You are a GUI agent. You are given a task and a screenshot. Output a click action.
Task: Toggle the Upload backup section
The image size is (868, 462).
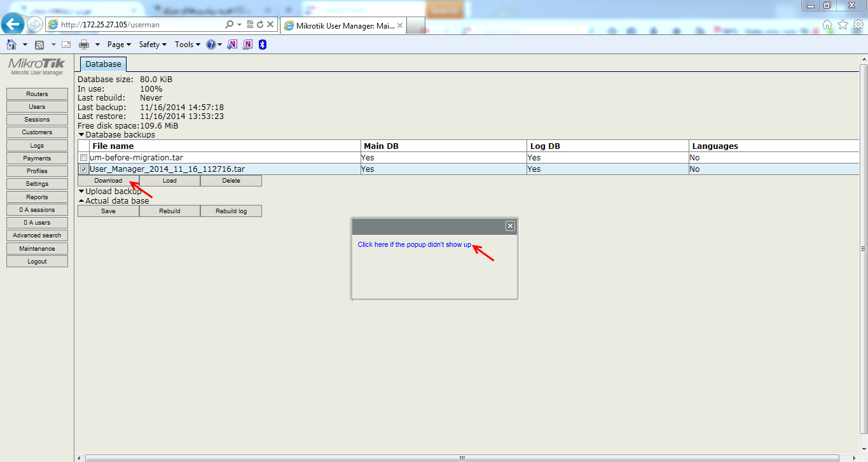tap(109, 191)
